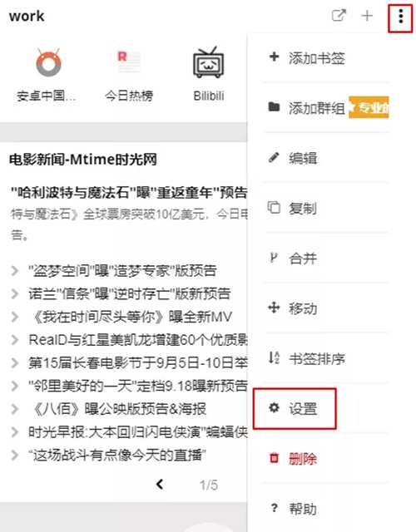Select 合并 merge option
The image size is (416, 532).
click(326, 259)
